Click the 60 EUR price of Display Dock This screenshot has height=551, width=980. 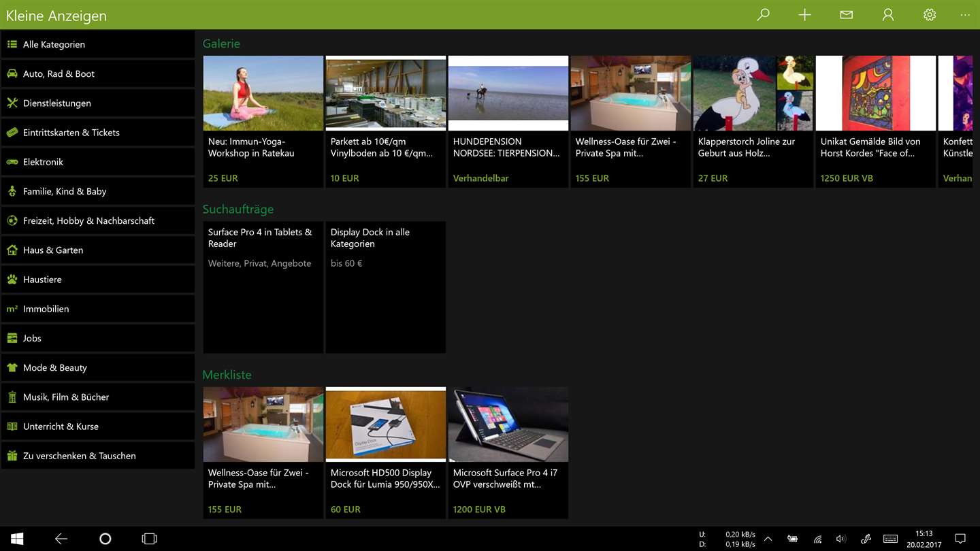point(346,510)
